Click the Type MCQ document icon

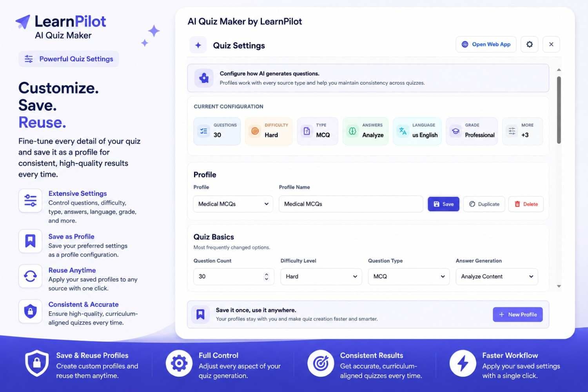click(307, 131)
